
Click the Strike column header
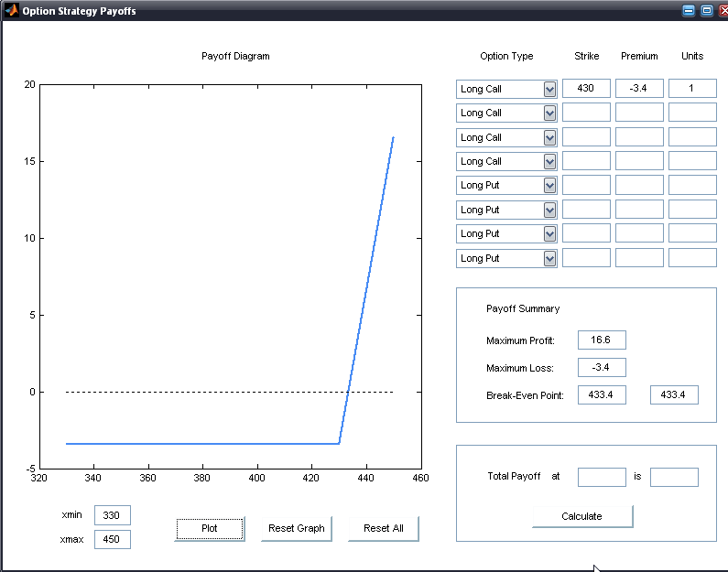pyautogui.click(x=586, y=56)
